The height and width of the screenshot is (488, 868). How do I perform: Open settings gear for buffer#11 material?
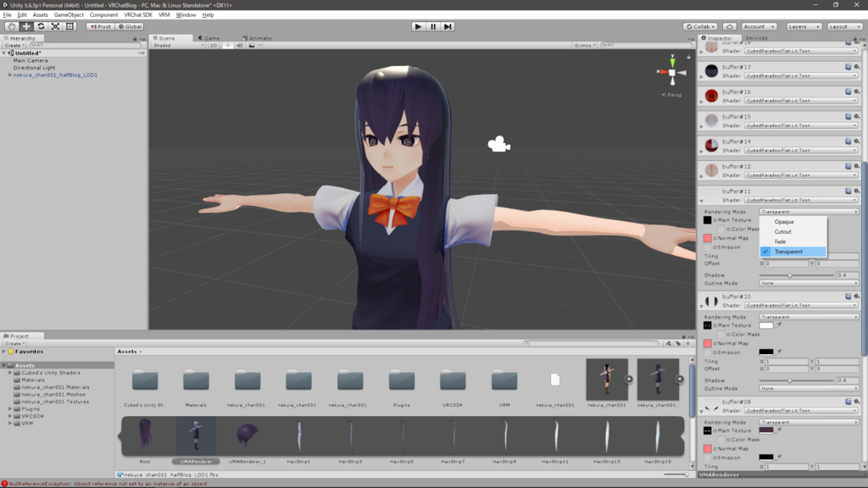(x=856, y=191)
